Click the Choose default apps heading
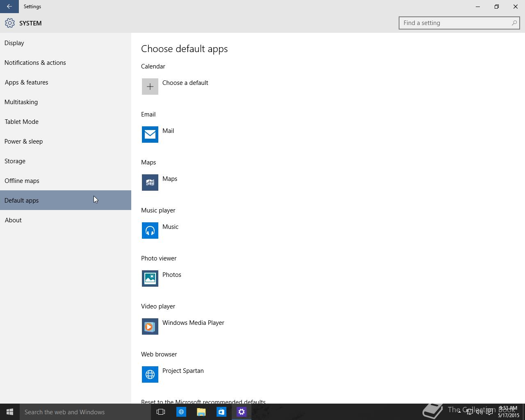The width and height of the screenshot is (525, 420). coord(184,49)
